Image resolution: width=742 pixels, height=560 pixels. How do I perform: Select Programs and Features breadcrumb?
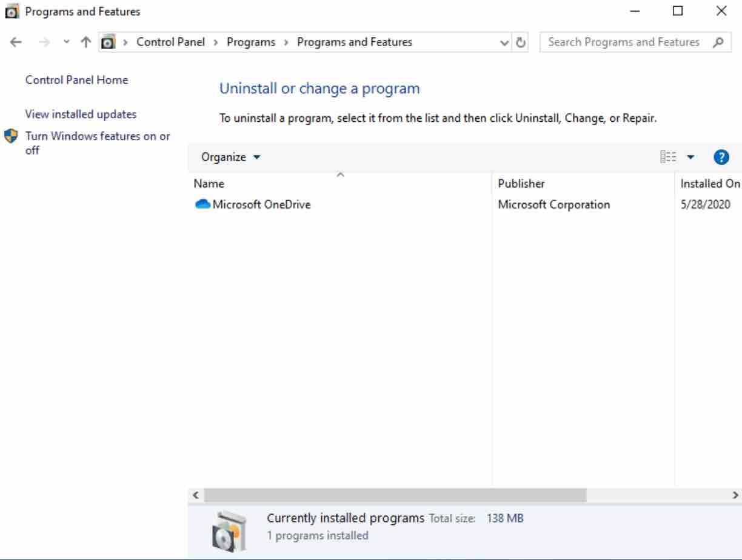[355, 42]
